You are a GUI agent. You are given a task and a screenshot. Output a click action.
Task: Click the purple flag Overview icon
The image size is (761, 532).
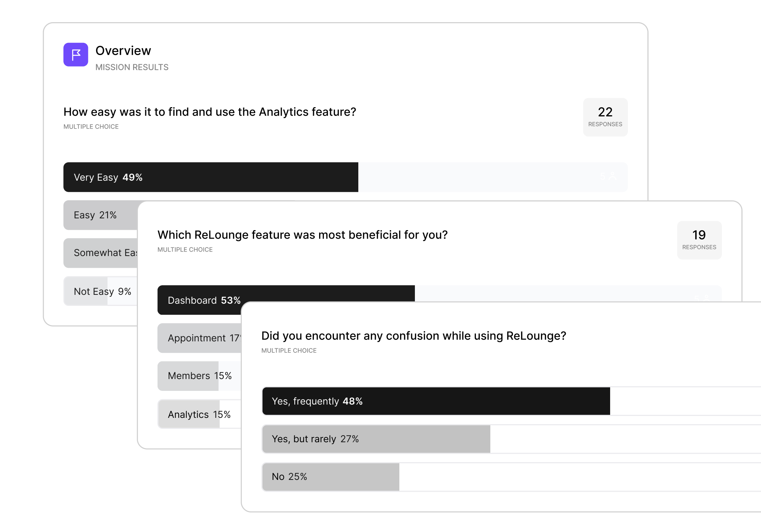coord(76,55)
